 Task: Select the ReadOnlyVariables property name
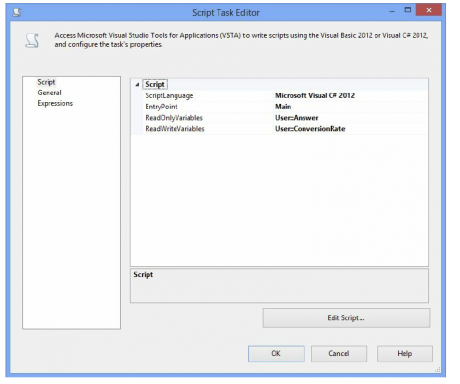(174, 118)
